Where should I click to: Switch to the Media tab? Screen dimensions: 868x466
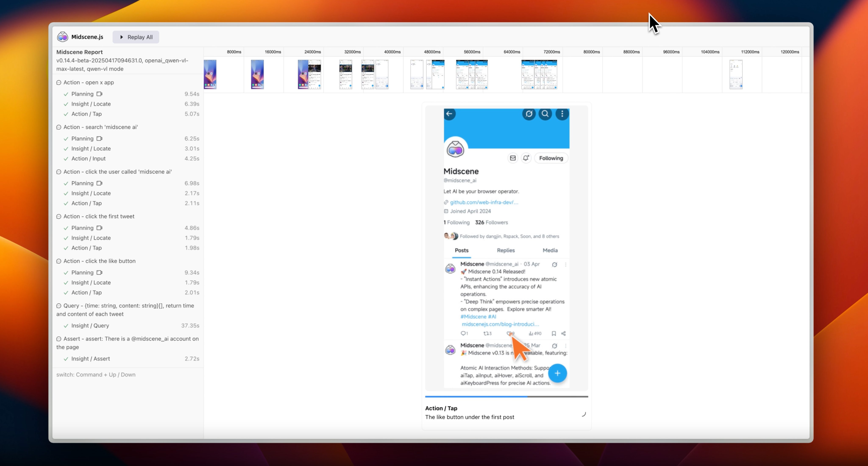pyautogui.click(x=550, y=250)
